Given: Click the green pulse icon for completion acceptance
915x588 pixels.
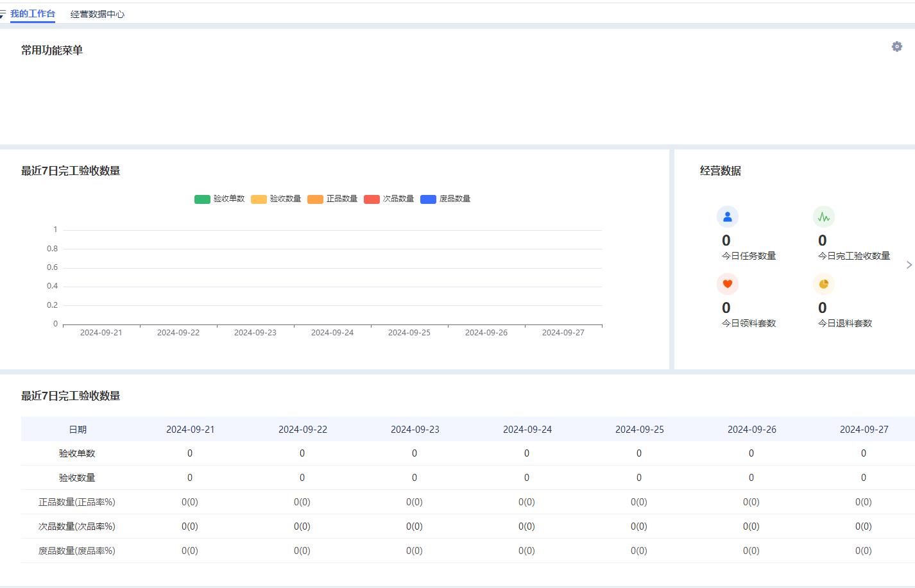Looking at the screenshot, I should coord(823,217).
